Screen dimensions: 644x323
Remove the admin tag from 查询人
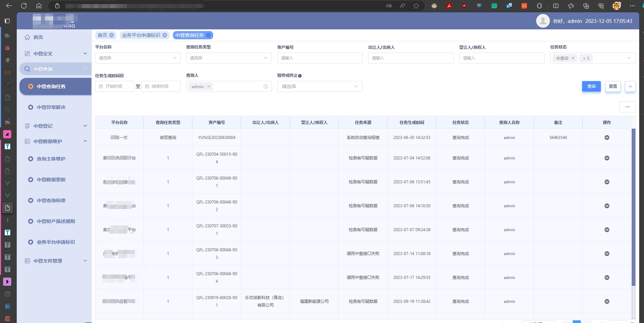coord(209,87)
